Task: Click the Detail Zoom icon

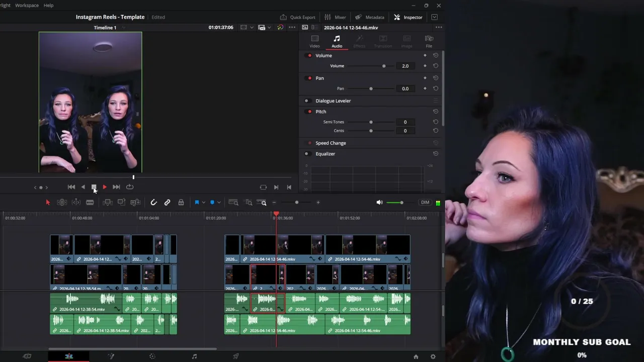Action: coord(249,202)
